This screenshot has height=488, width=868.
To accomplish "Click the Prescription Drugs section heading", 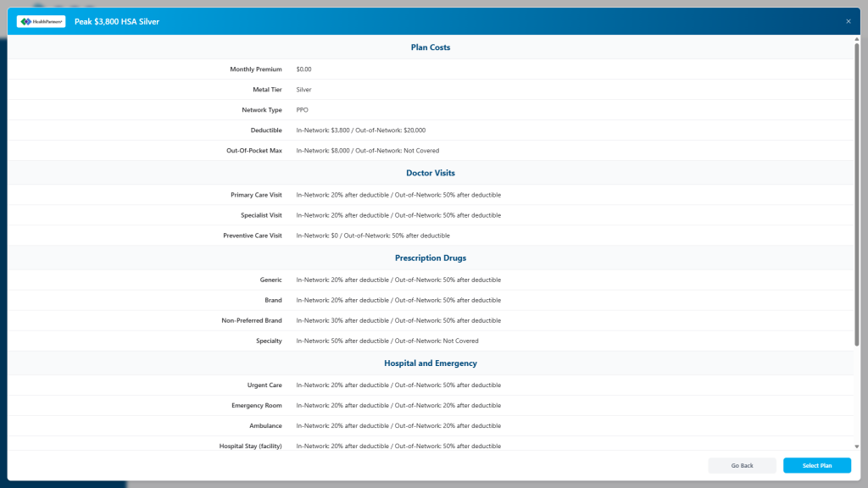I will 431,258.
